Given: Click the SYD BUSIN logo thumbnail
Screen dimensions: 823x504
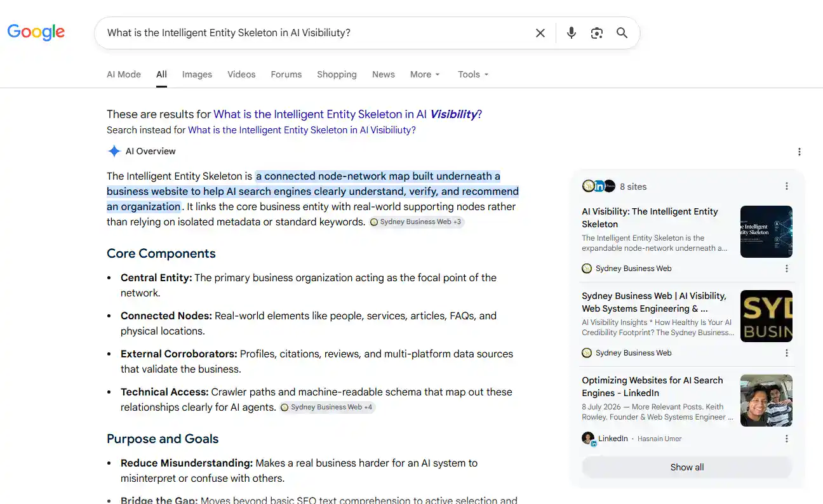Looking at the screenshot, I should (x=766, y=316).
